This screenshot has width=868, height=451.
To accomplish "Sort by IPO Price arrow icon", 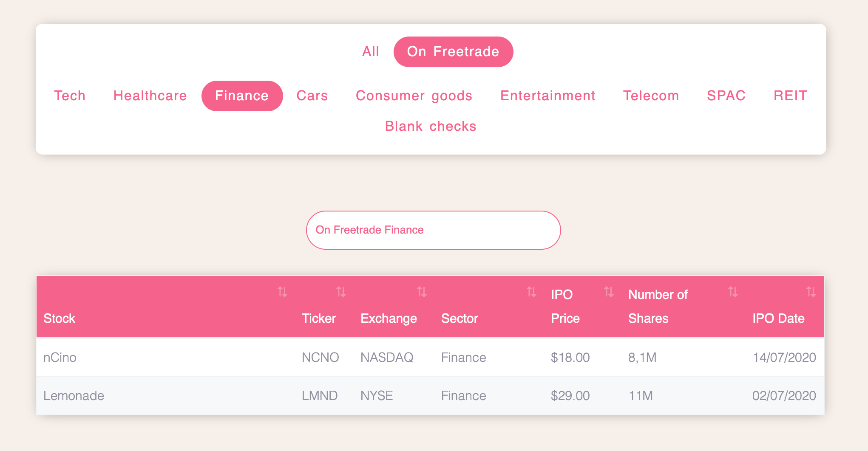I will [609, 292].
